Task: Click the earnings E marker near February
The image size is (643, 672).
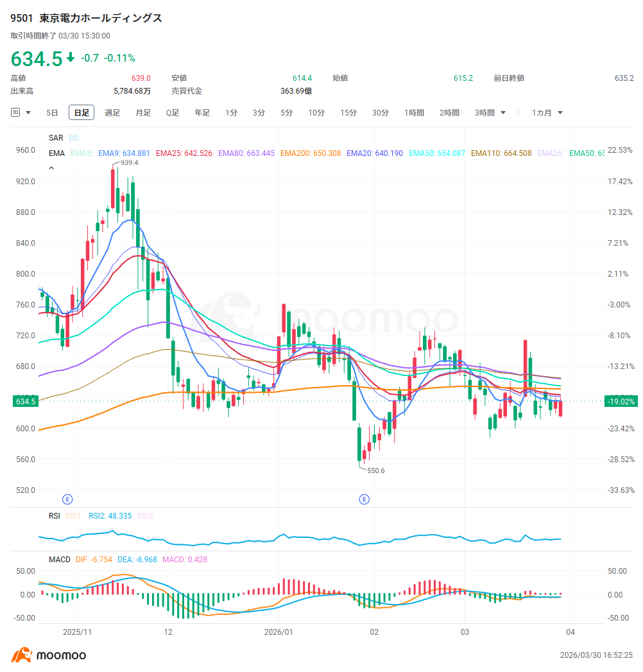Action: click(x=364, y=499)
